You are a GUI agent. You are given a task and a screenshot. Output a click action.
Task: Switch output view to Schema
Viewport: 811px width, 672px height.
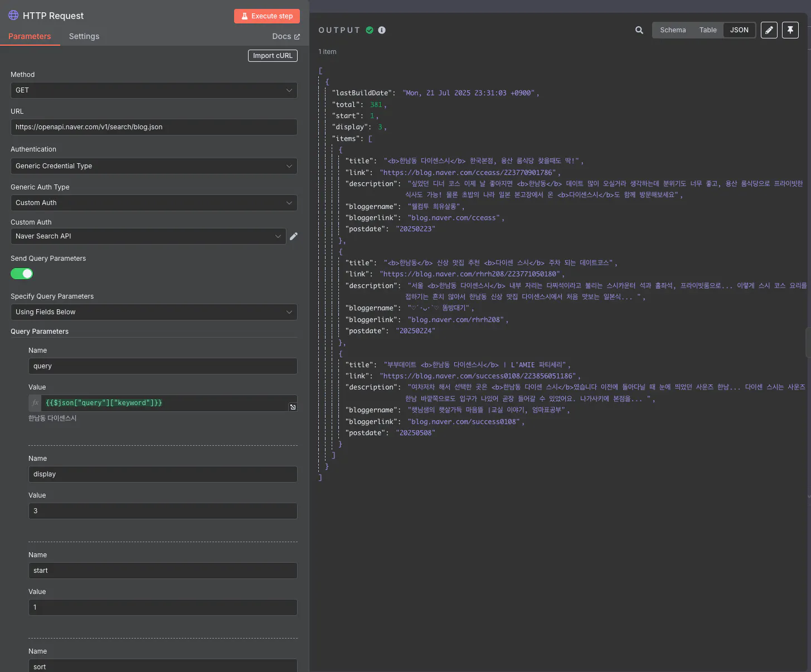(673, 30)
